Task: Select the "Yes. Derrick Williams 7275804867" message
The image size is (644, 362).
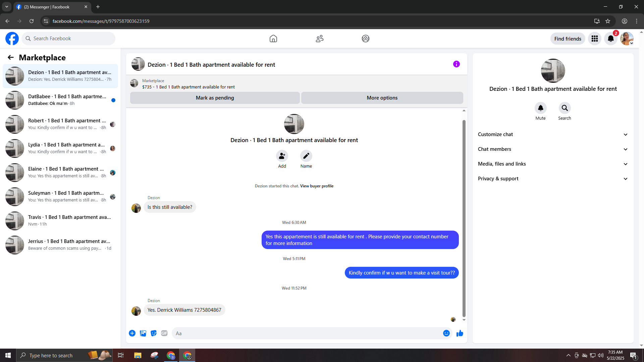Action: [184, 310]
